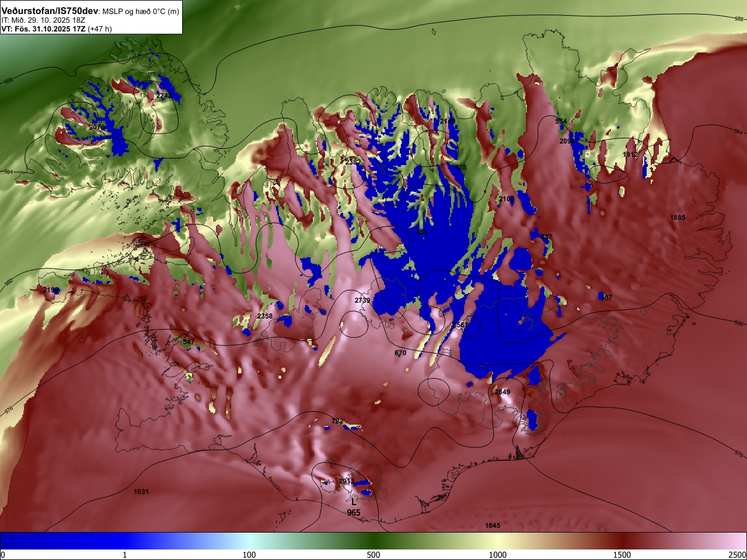
Task: Click the 437 height label
Action: point(546,237)
